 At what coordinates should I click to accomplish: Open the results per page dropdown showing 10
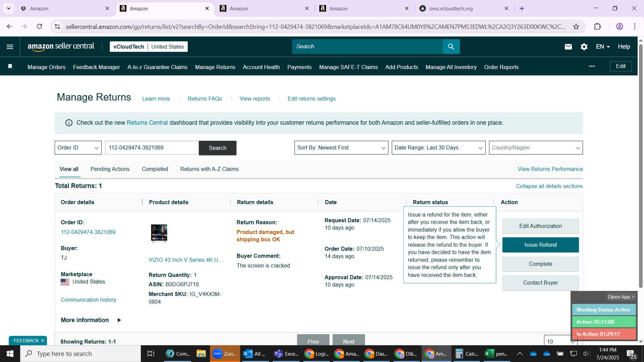(x=560, y=341)
